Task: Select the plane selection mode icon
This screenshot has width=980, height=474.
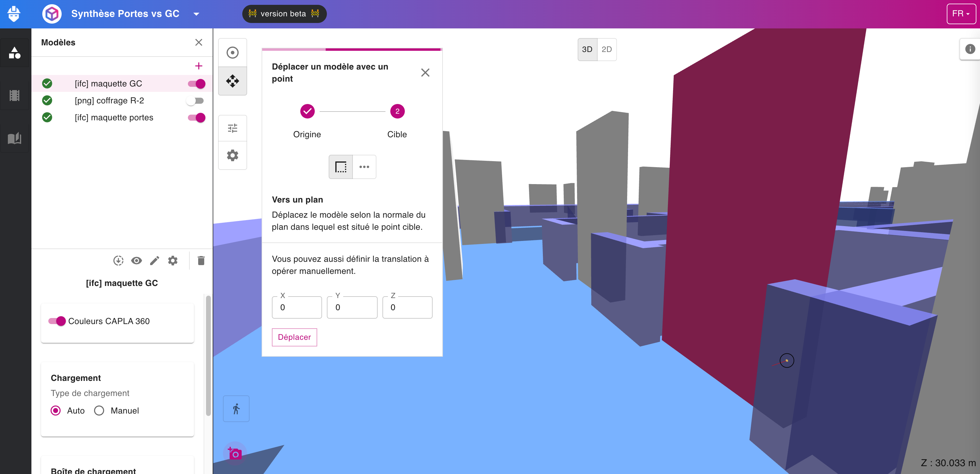Action: pyautogui.click(x=340, y=167)
